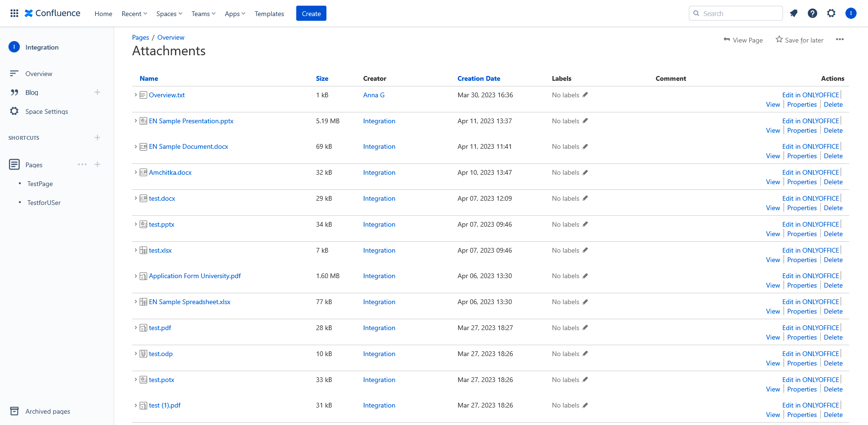This screenshot has height=425, width=868.
Task: Open the Spaces dropdown menu
Action: point(169,14)
